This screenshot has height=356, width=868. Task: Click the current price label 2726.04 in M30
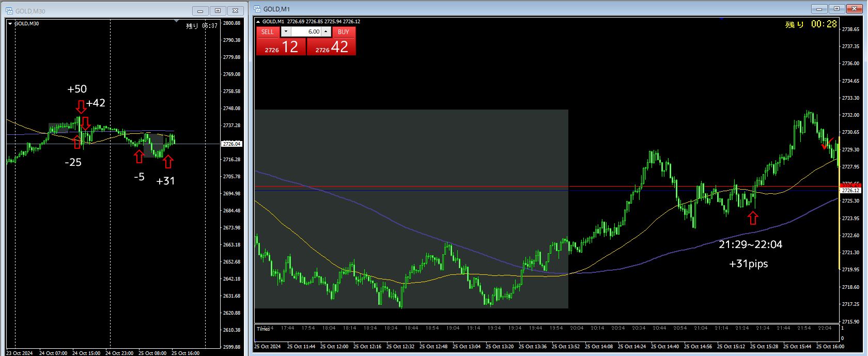(231, 144)
